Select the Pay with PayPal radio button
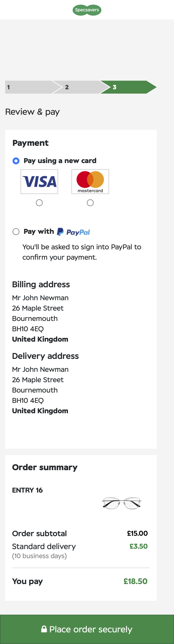 tap(16, 232)
